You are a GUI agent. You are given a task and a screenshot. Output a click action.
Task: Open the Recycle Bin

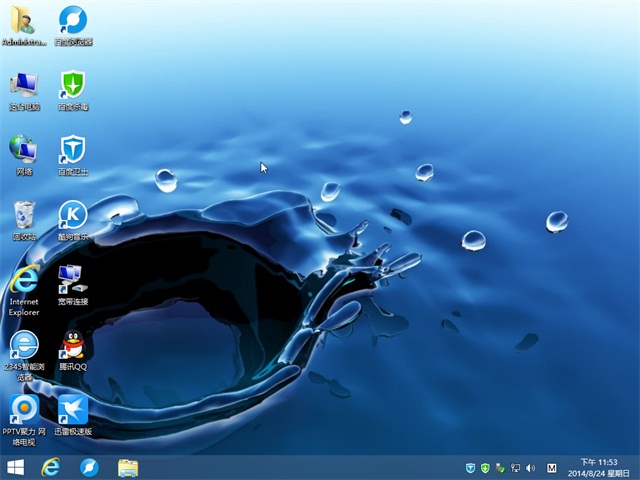23,214
